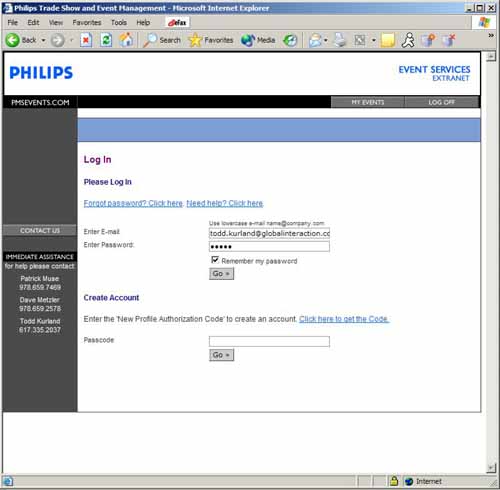
Task: Open the File menu
Action: pyautogui.click(x=13, y=22)
